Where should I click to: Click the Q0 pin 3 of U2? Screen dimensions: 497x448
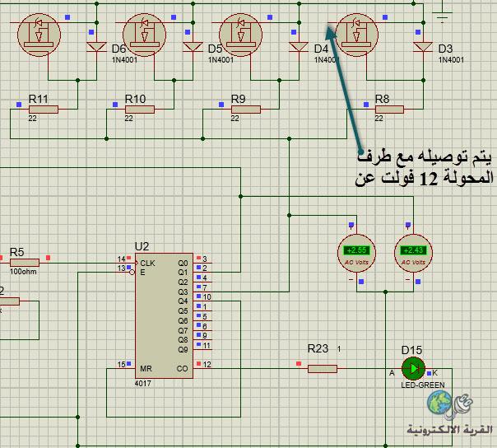pos(202,261)
